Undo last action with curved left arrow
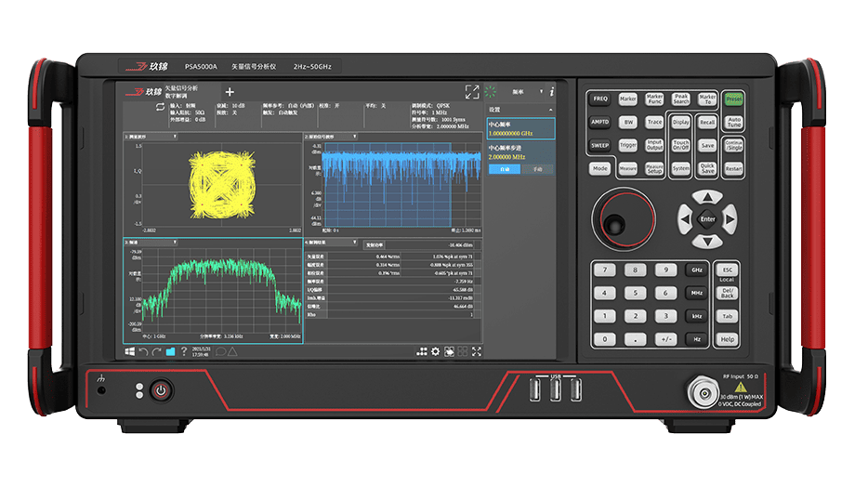Viewport: 868px width, 487px height. (143, 351)
